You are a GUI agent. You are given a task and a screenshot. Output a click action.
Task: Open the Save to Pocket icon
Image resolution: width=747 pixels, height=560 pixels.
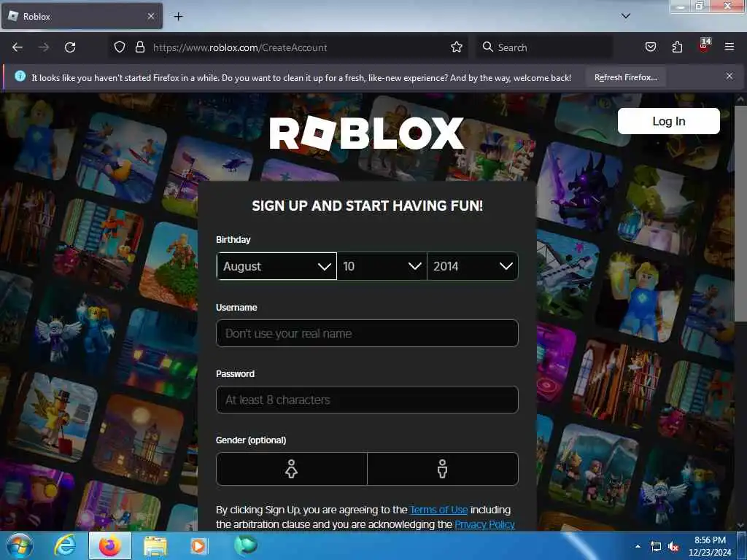pos(650,47)
